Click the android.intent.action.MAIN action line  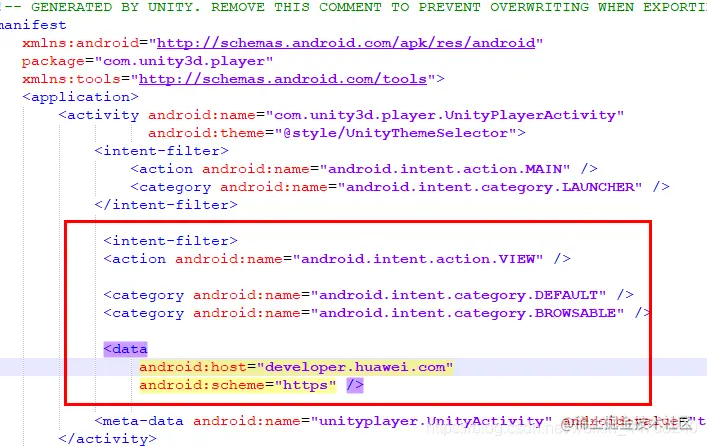click(364, 169)
